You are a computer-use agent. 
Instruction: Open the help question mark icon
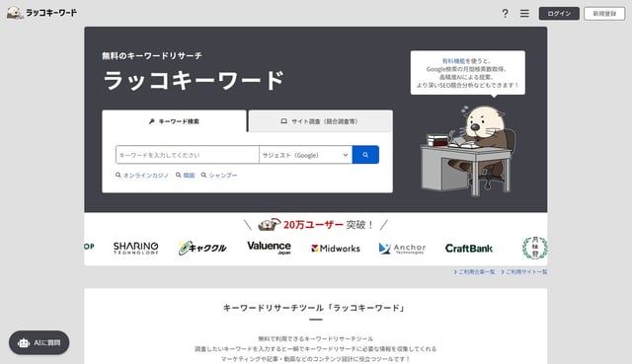(x=505, y=13)
